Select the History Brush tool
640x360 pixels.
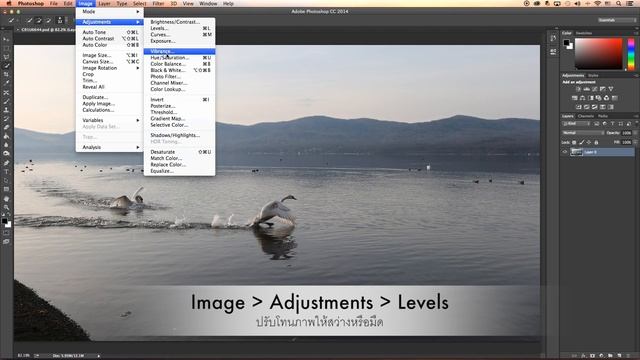[6, 119]
